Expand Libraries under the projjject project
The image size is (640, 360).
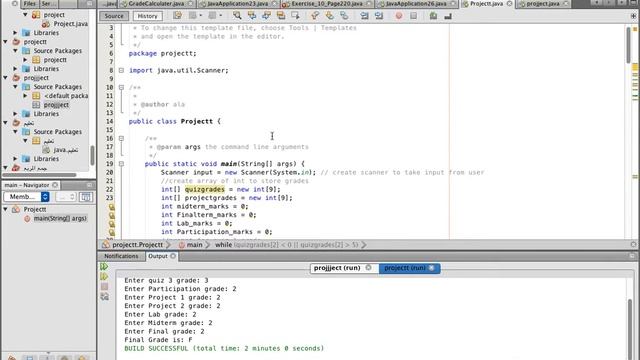pos(16,113)
